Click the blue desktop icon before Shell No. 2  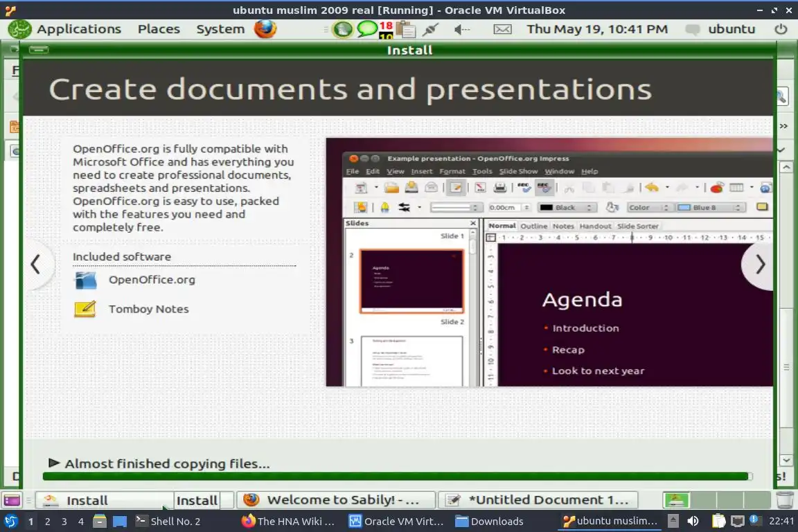click(x=120, y=522)
